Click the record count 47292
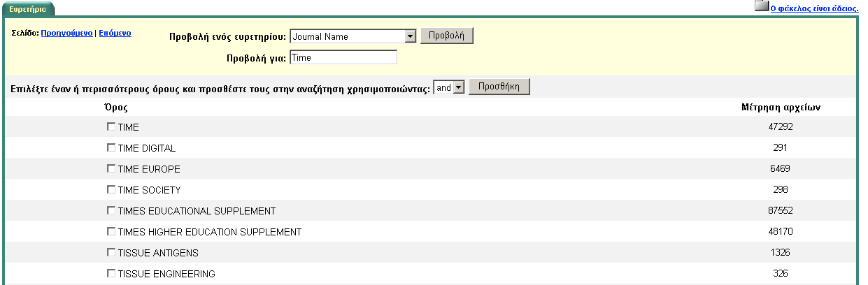This screenshot has height=285, width=868. coord(781,127)
